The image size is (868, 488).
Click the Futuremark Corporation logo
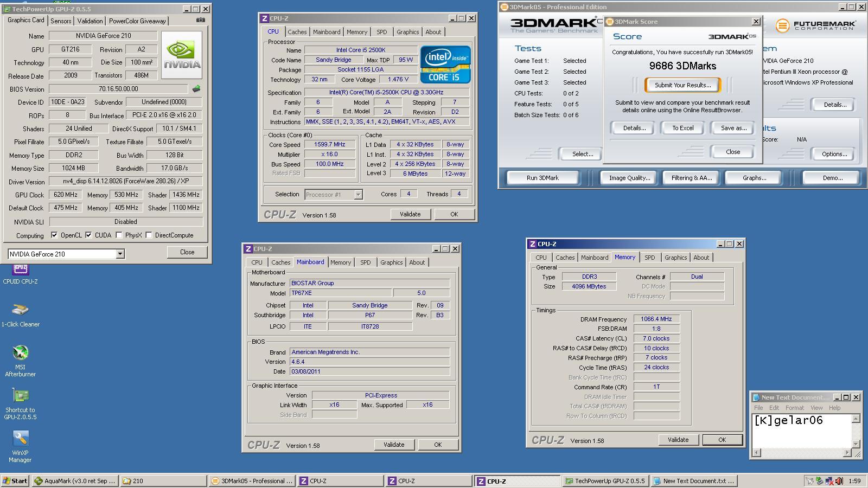pyautogui.click(x=815, y=25)
